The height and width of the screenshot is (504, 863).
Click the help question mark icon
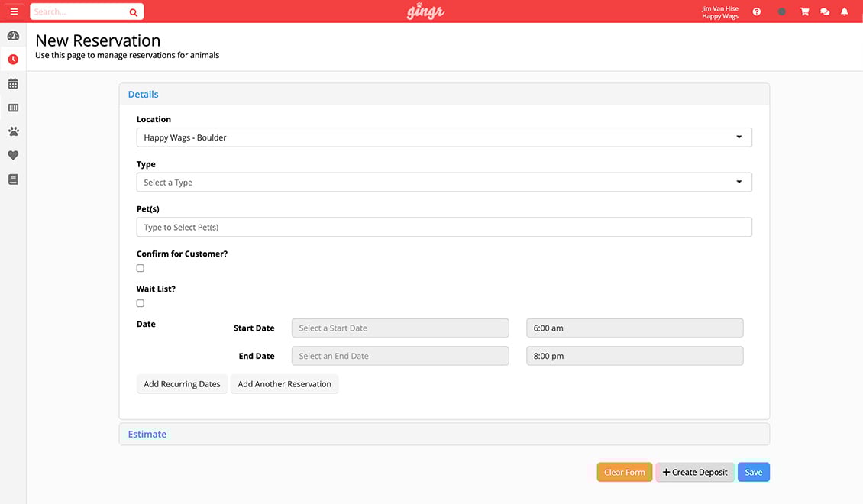coord(756,11)
